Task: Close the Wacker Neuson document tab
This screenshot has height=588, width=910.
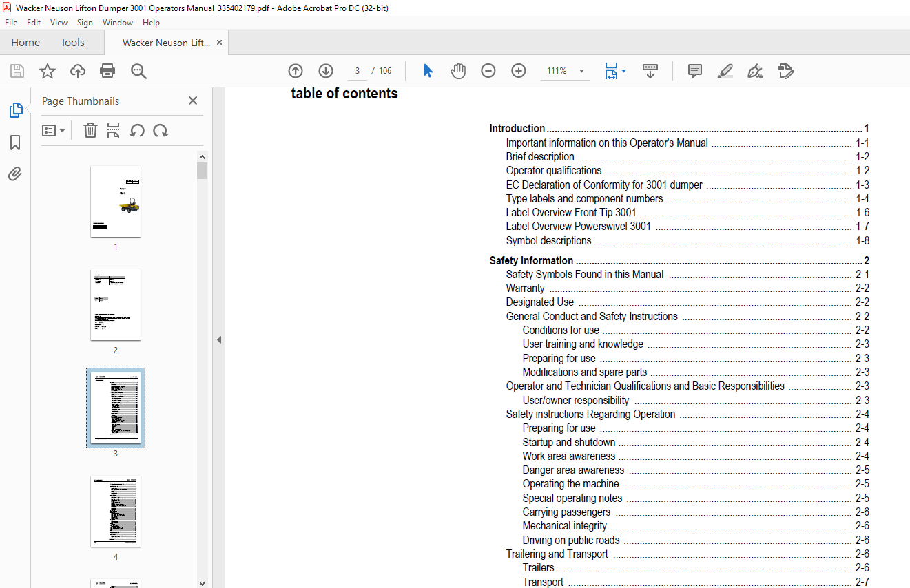Action: [219, 43]
